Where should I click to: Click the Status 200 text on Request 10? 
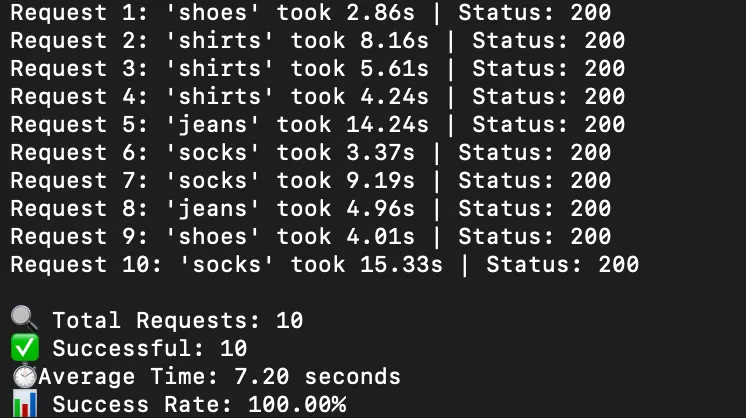coord(563,265)
